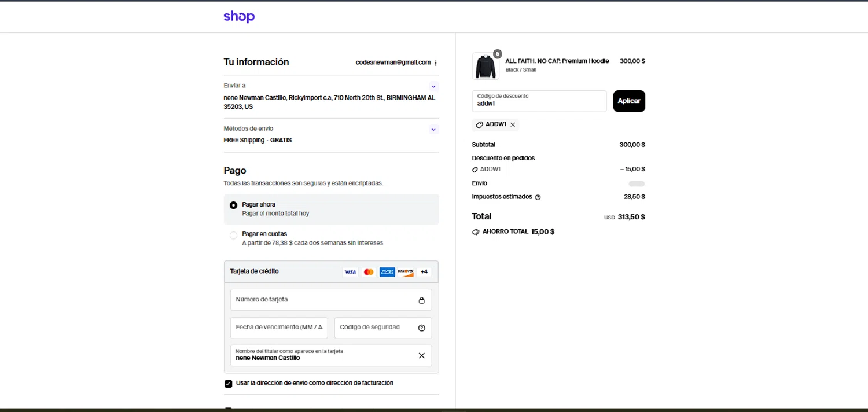
Task: Click the shipping address text line
Action: [330, 102]
